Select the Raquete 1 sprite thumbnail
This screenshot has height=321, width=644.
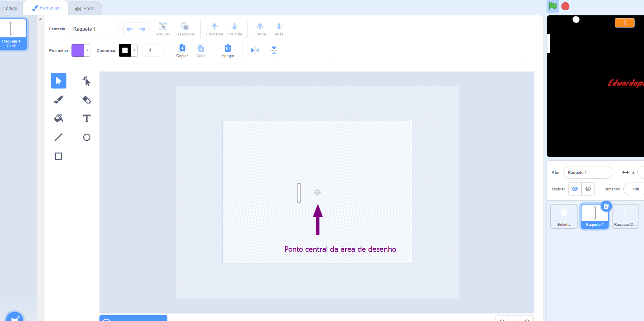pyautogui.click(x=594, y=216)
